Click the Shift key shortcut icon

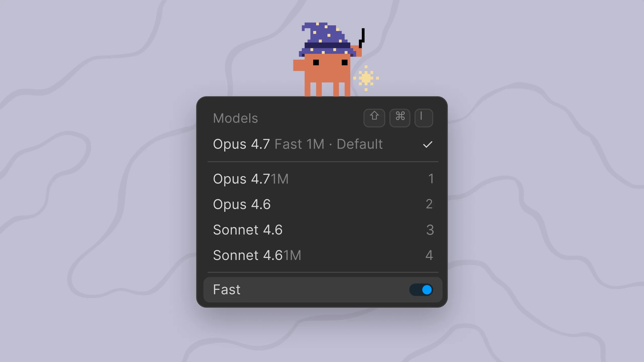(x=374, y=118)
